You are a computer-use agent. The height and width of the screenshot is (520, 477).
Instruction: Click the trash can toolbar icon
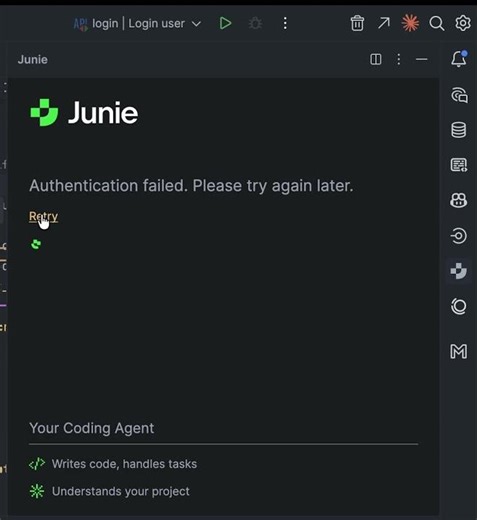click(x=357, y=23)
